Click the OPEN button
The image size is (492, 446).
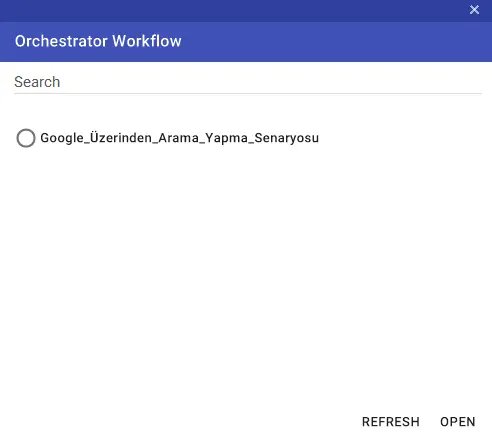click(458, 422)
